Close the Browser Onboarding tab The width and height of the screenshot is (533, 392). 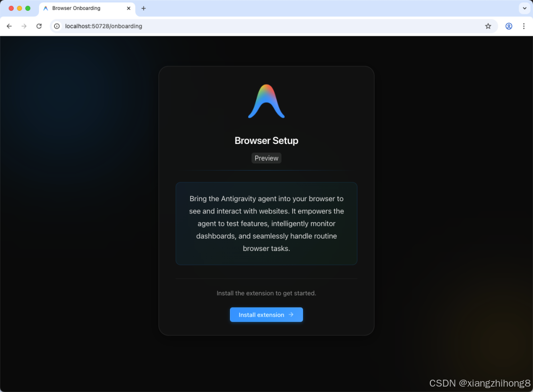coord(128,8)
